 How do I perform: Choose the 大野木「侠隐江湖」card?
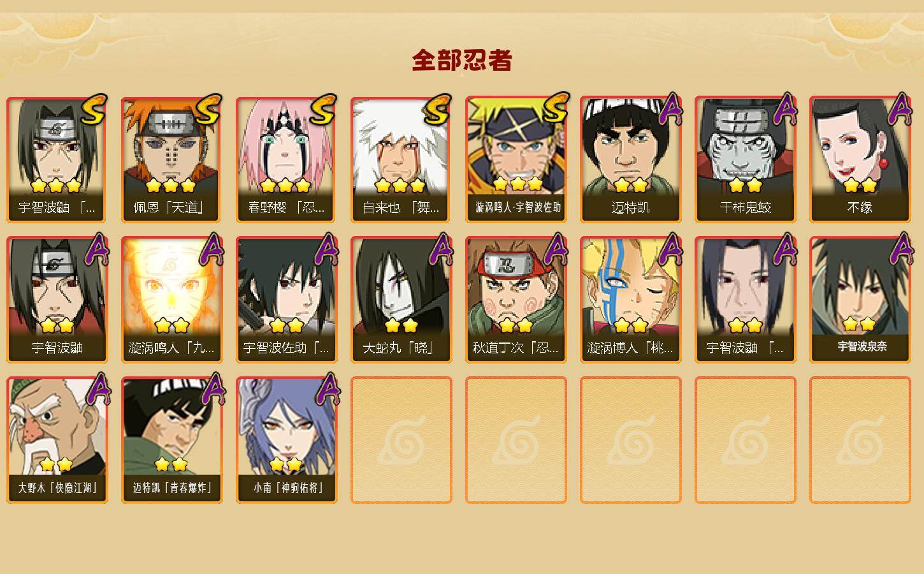(x=57, y=440)
